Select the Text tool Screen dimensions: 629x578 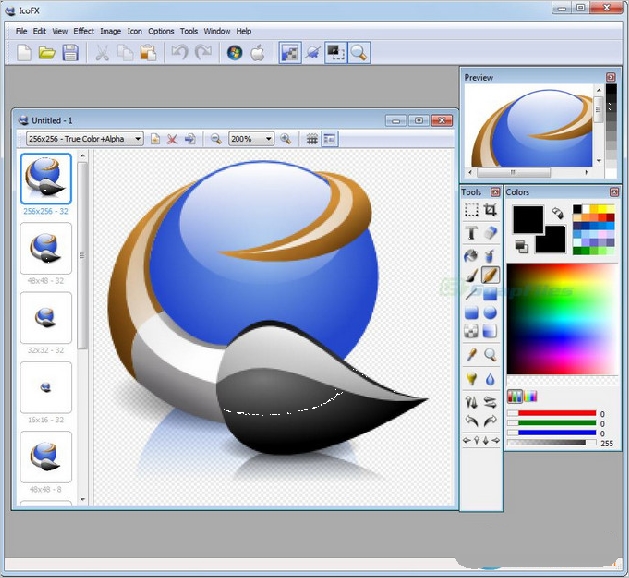[471, 233]
